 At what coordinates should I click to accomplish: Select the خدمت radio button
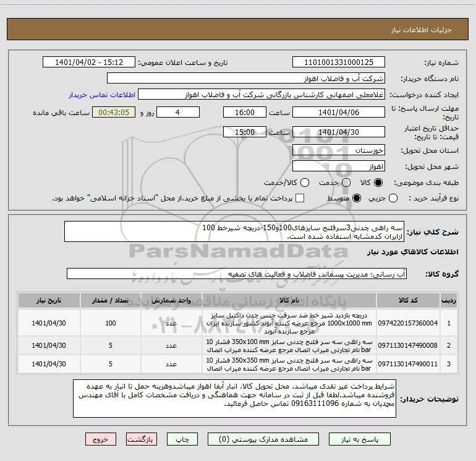346,183
